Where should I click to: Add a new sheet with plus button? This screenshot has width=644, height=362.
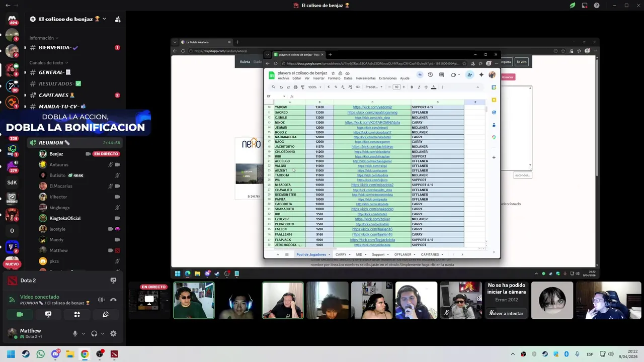click(277, 254)
